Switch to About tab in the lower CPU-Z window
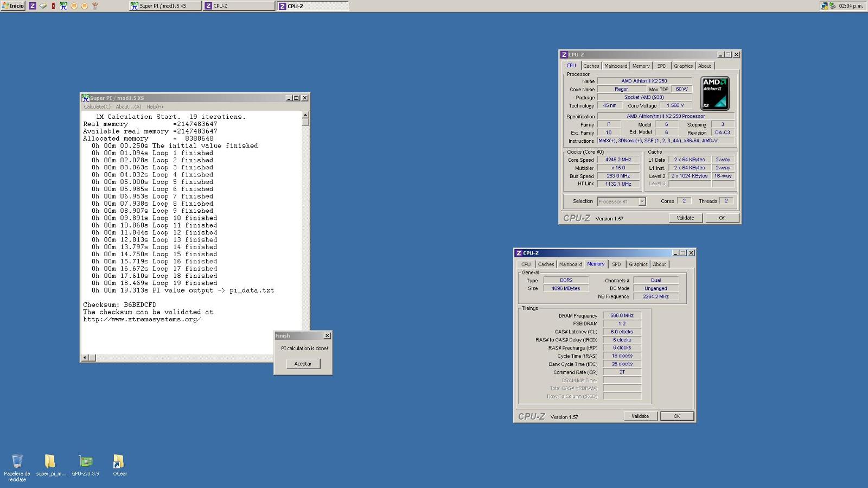The image size is (868, 488). point(659,264)
